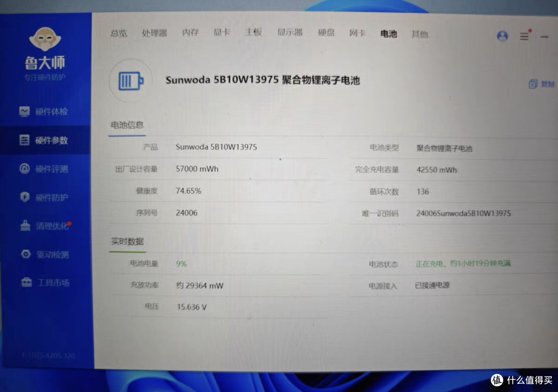Image resolution: width=558 pixels, height=392 pixels.
Task: Go to 硬件防护 in the sidebar
Action: tap(44, 197)
